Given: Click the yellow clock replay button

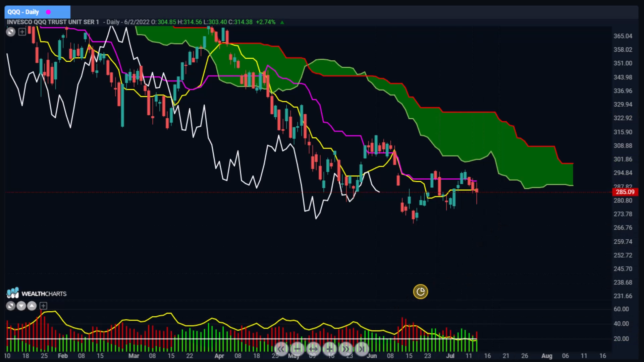Looking at the screenshot, I should 420,292.
